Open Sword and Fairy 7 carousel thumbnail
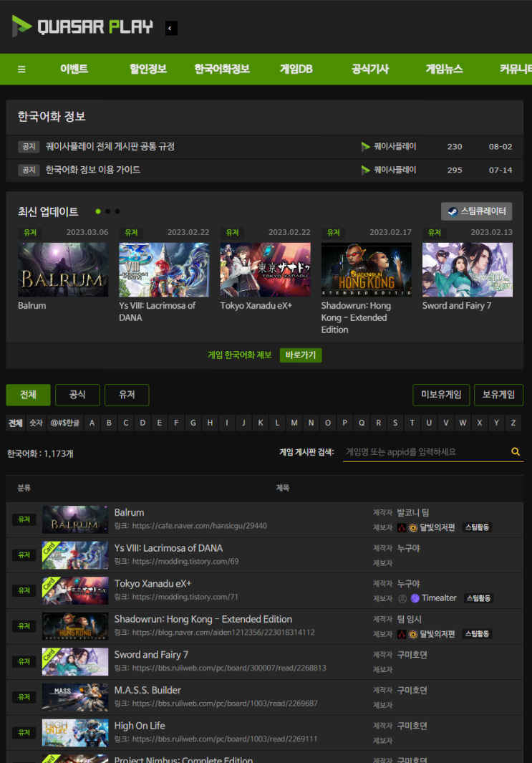 tap(468, 269)
